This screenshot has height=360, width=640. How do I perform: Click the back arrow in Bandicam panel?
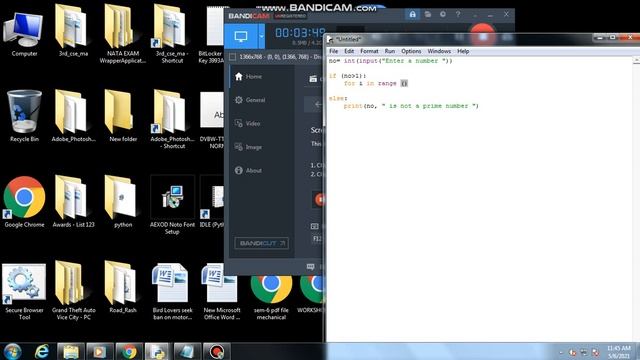[317, 104]
